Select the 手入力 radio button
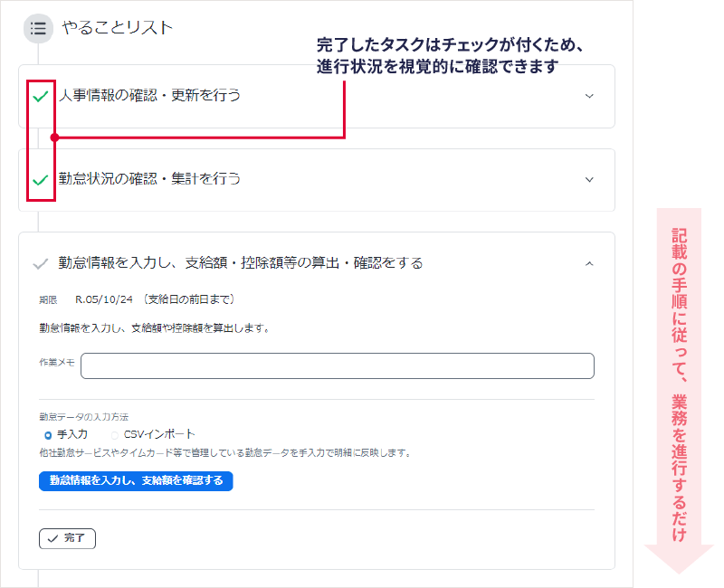Viewport: 724px width, 588px height. point(48,435)
